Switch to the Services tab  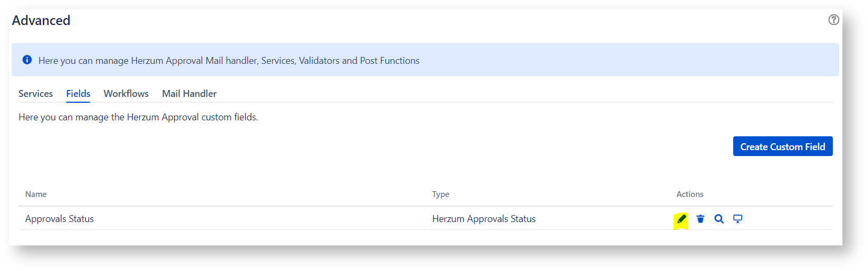[36, 94]
